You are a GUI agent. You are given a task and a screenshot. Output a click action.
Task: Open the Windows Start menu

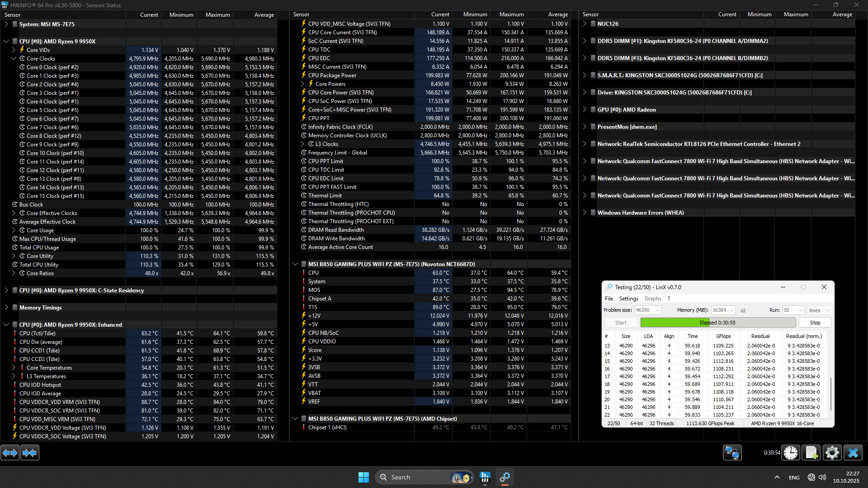pos(363,477)
